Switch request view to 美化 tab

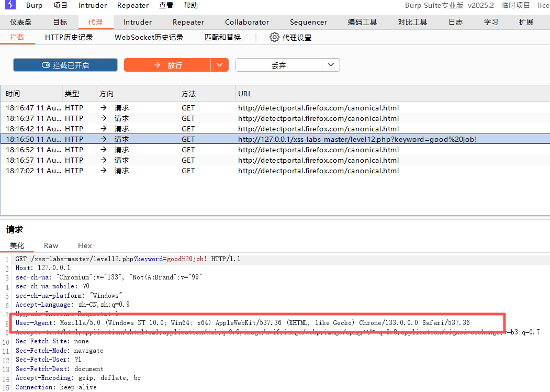[17, 245]
